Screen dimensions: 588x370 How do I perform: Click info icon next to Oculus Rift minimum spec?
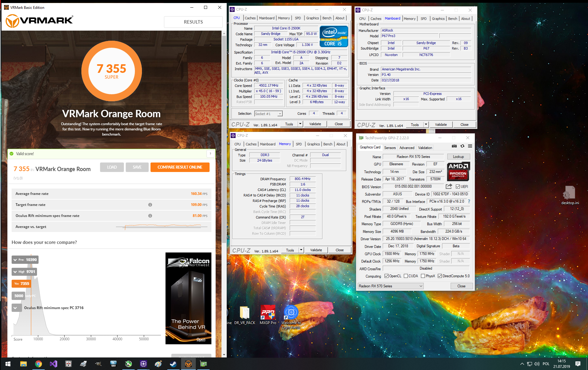click(x=150, y=216)
